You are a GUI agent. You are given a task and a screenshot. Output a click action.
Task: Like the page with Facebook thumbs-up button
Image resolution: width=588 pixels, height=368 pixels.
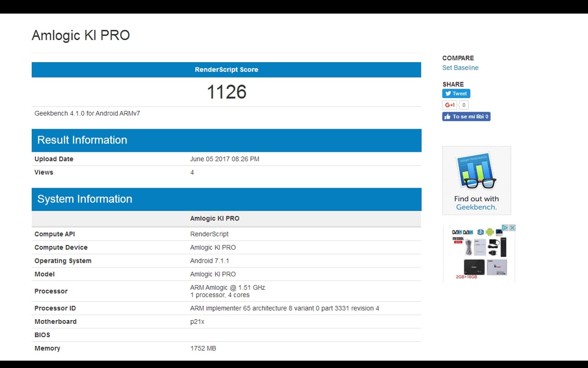coord(466,116)
